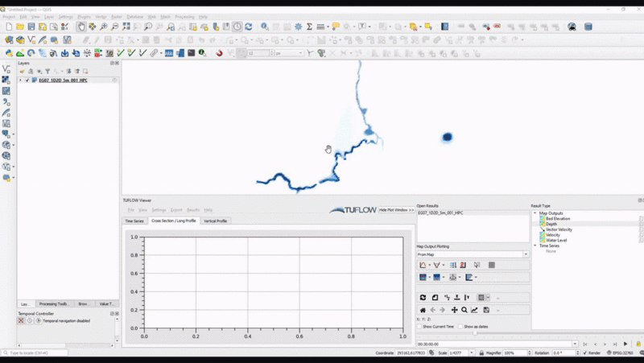
Task: Click the Refresh map canvas icon
Action: (248, 27)
